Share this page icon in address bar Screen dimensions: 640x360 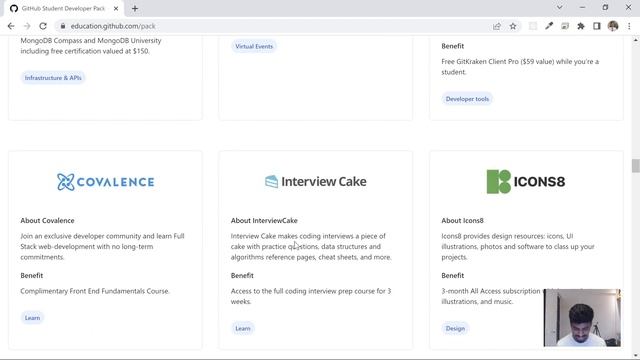497,26
